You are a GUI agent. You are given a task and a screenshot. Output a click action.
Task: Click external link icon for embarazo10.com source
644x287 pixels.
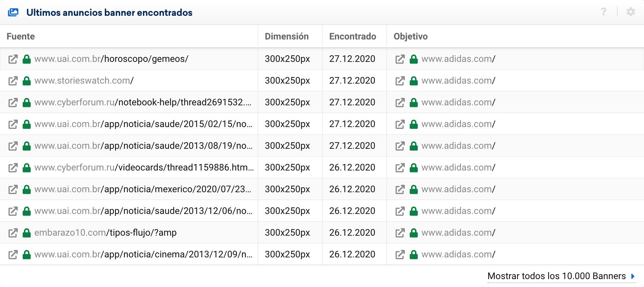pyautogui.click(x=13, y=233)
